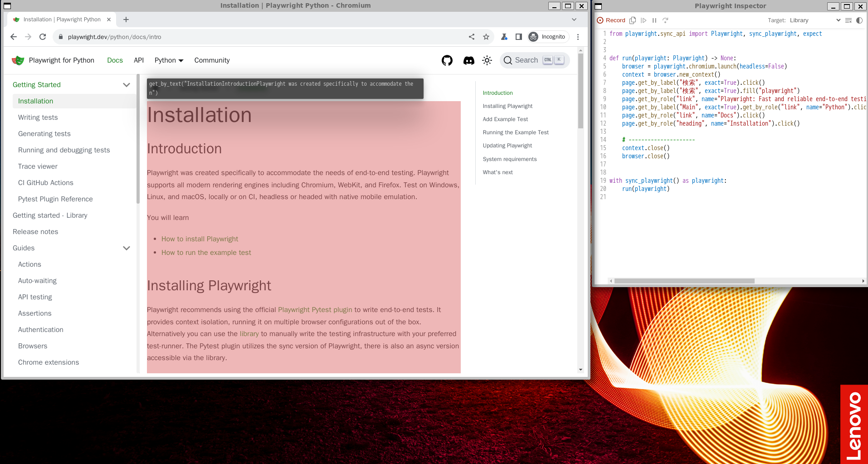The height and width of the screenshot is (464, 868).
Task: Clear the Inspector code with clear icon
Action: coord(848,20)
